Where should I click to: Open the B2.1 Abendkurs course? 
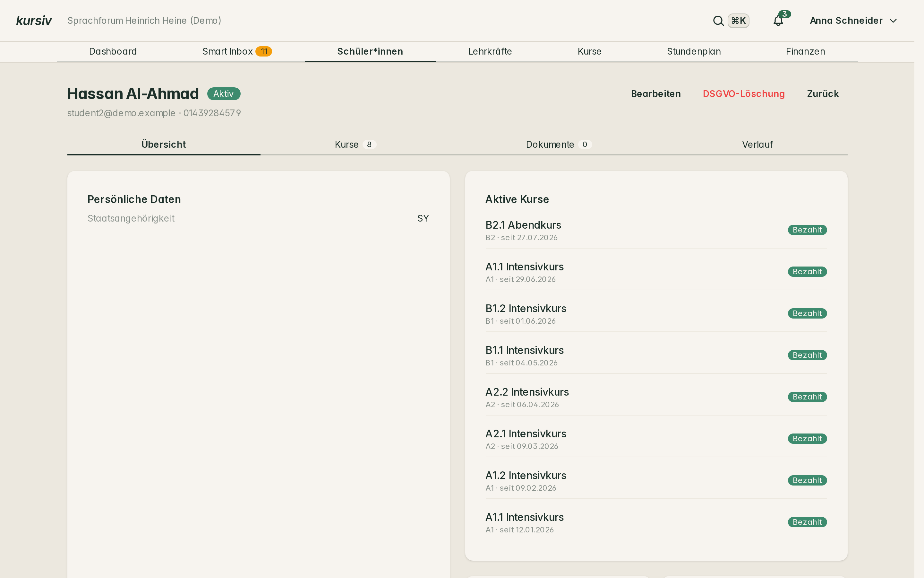(656, 231)
